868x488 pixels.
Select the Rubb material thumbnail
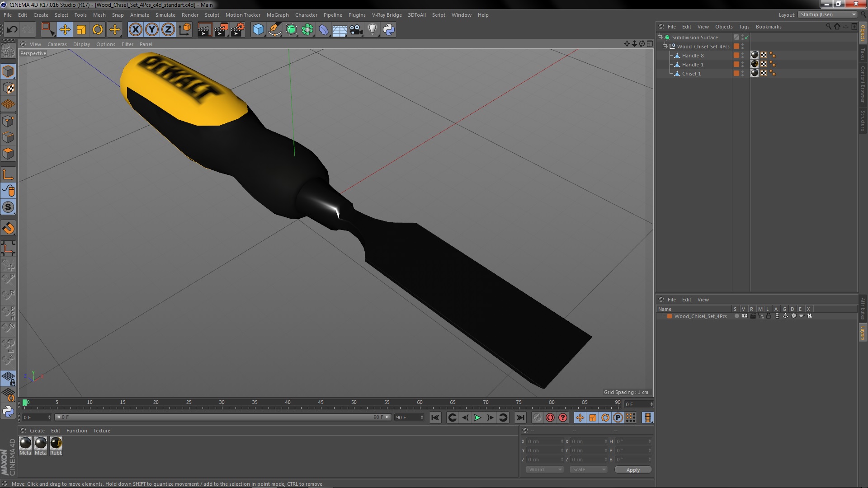[56, 446]
